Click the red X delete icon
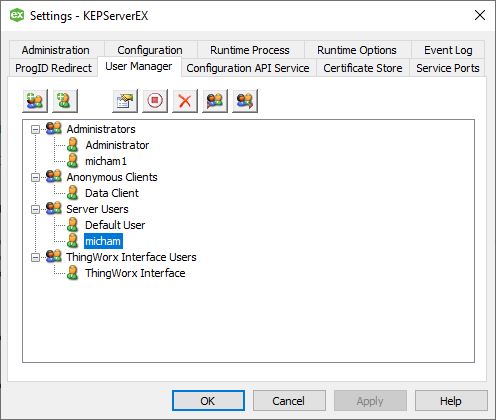Viewport: 496px width, 420px height. tap(185, 101)
